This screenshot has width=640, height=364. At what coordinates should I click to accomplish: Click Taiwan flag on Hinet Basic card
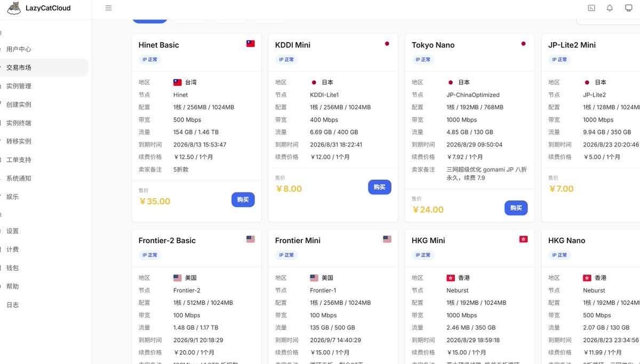(x=251, y=44)
